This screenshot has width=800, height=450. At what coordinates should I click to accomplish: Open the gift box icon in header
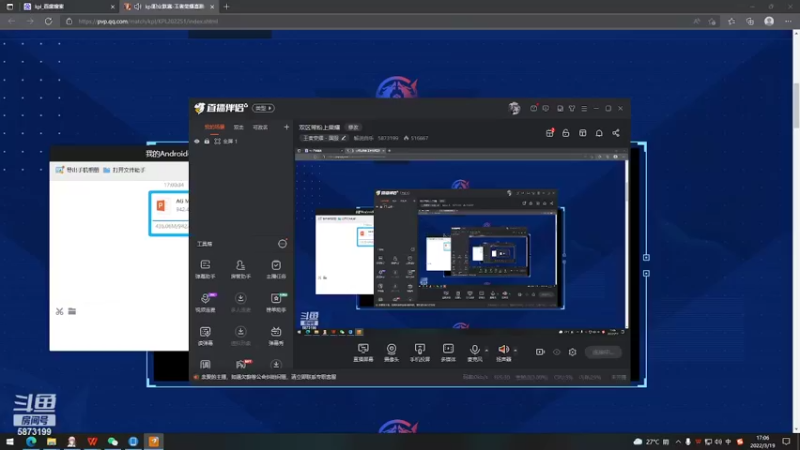(x=583, y=133)
